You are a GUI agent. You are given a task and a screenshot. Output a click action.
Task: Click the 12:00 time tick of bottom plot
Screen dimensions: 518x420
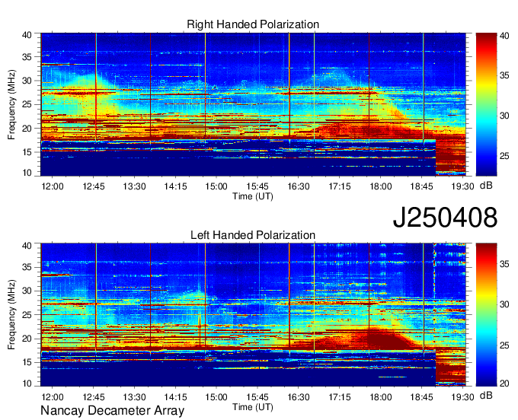(x=53, y=397)
